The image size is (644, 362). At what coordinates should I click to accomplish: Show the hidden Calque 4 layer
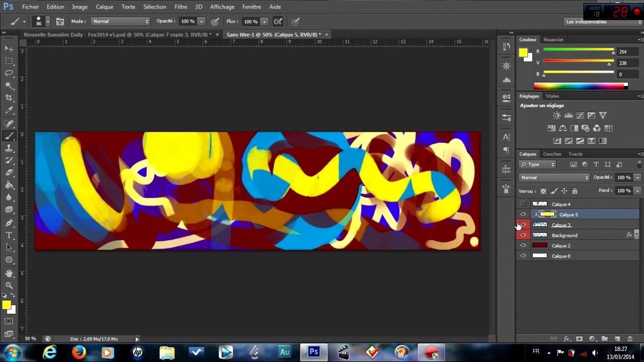pos(523,204)
